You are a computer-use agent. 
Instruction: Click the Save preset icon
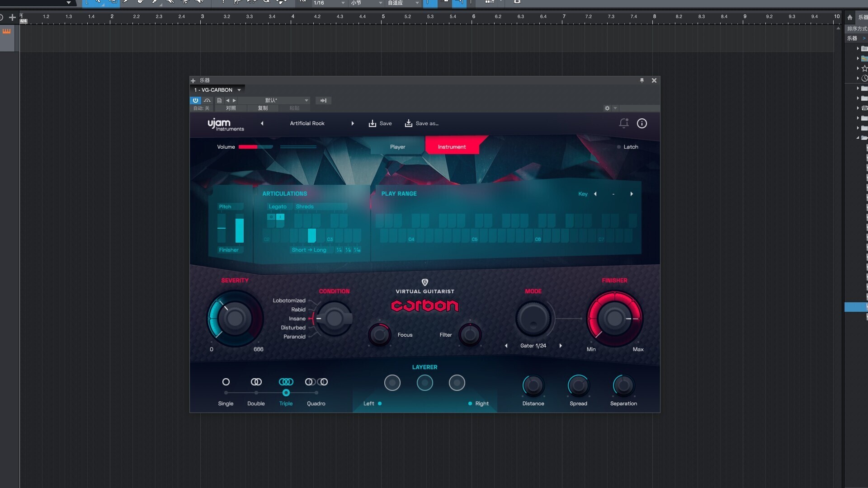tap(373, 123)
